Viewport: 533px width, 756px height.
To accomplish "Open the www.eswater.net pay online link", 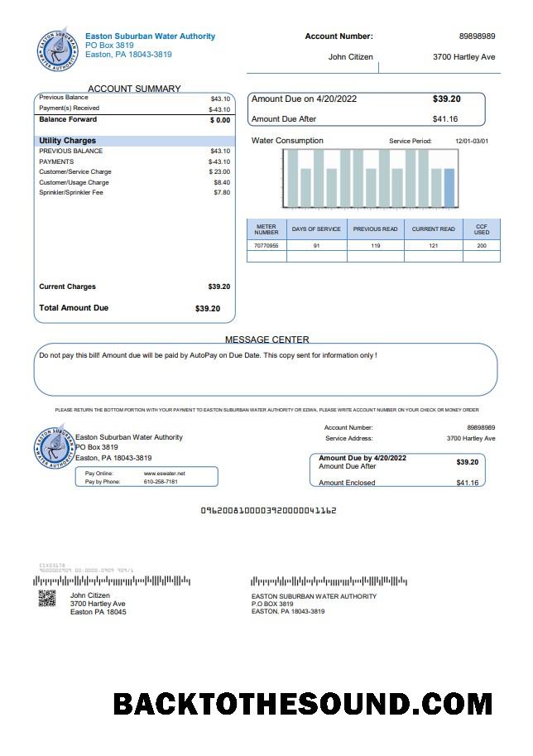I will 165,474.
